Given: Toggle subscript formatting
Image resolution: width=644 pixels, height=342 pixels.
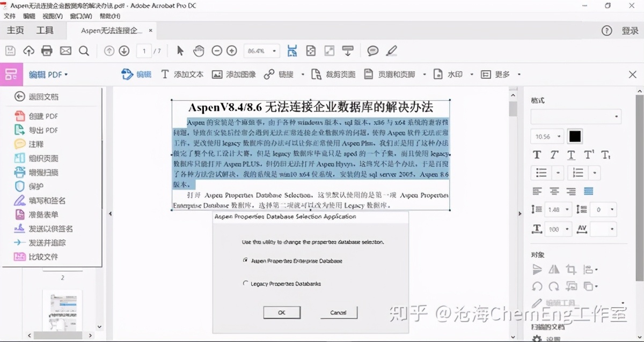Looking at the screenshot, I should click(x=606, y=155).
